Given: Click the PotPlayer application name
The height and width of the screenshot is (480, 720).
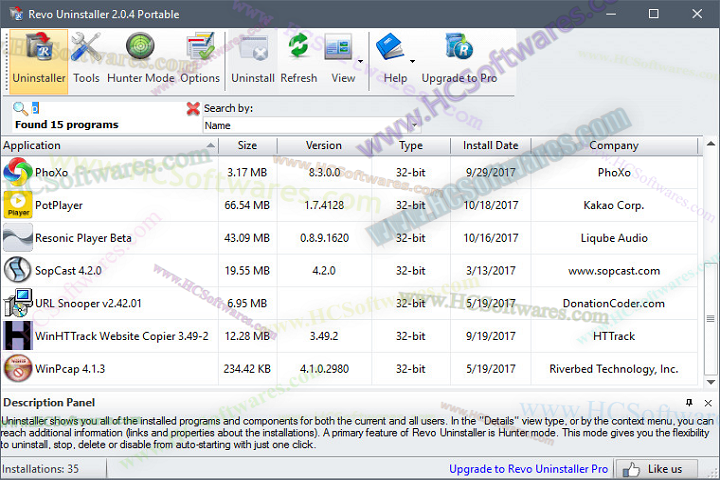Looking at the screenshot, I should 59,205.
